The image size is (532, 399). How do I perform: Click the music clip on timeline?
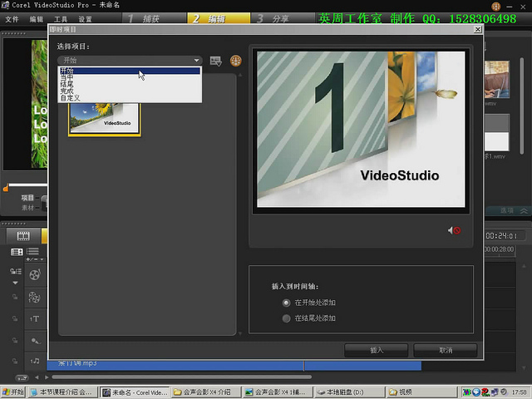[x=234, y=366]
